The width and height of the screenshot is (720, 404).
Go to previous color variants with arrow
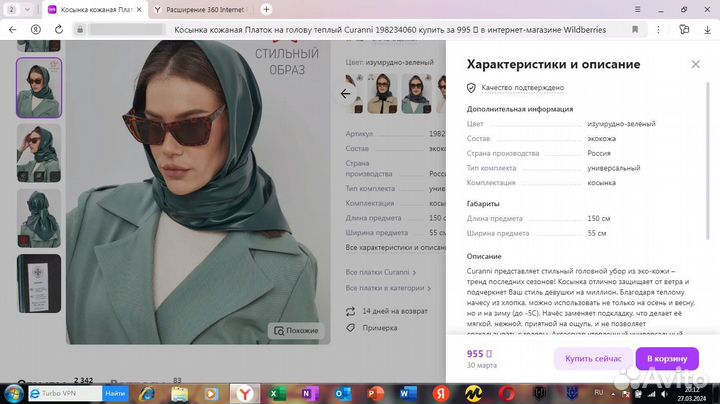pyautogui.click(x=346, y=94)
